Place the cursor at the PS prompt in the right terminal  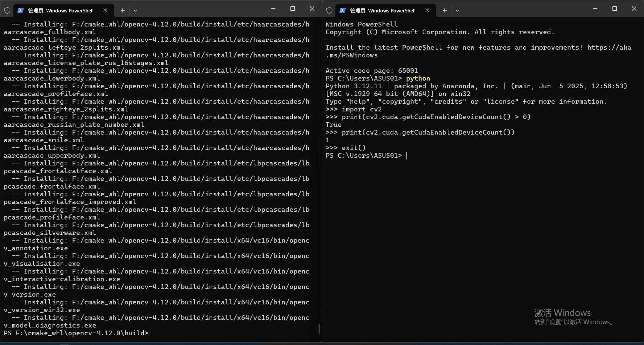407,155
